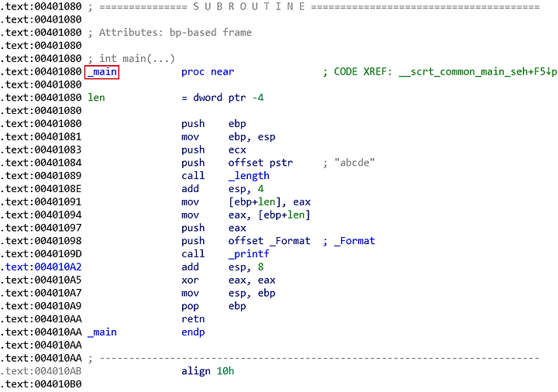Click the 'dword ptr -4' text
This screenshot has width=558, height=392.
[x=228, y=98]
